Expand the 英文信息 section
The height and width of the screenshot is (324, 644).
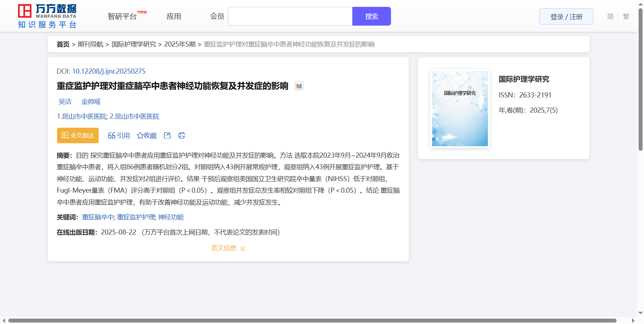coord(228,248)
